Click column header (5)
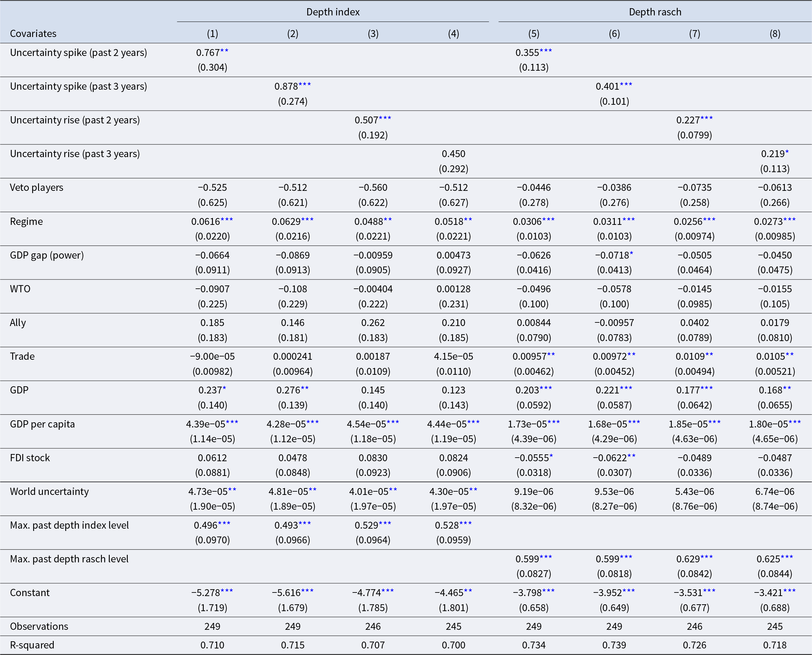812x655 pixels. [533, 34]
